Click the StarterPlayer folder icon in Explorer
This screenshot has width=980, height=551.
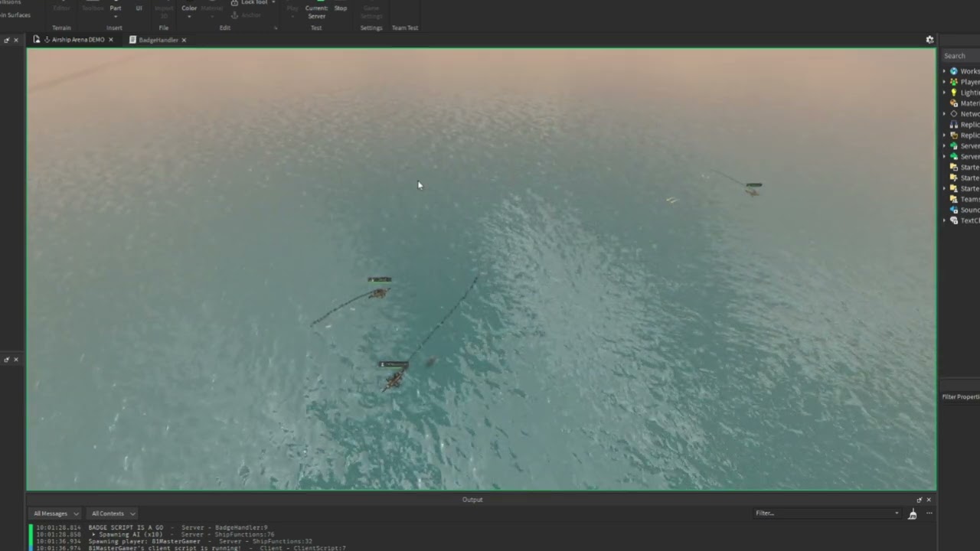(x=953, y=188)
